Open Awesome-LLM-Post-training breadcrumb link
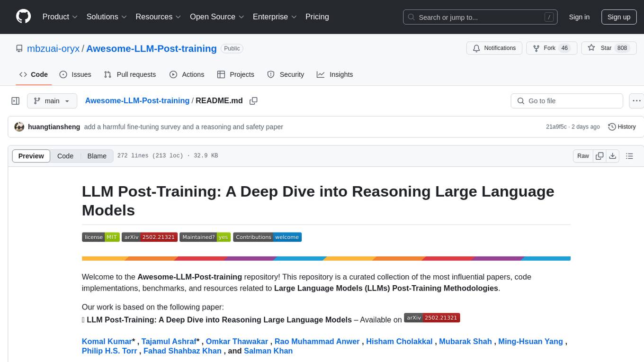 point(137,101)
